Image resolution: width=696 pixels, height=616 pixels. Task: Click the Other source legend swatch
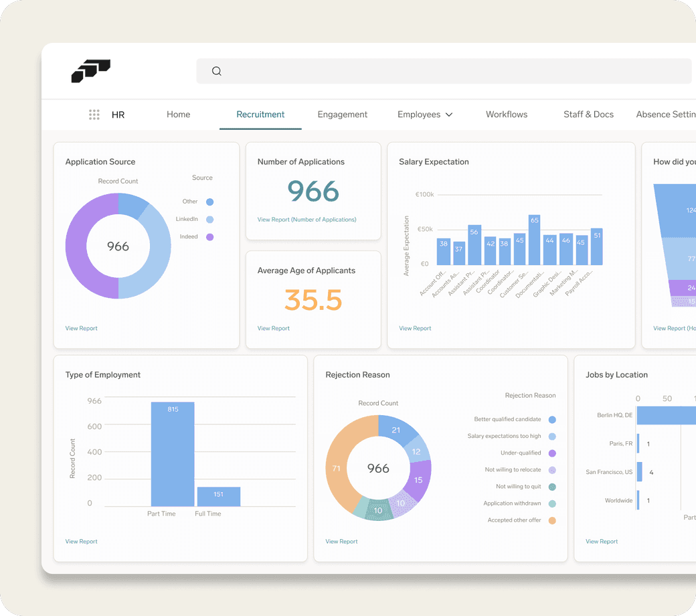pos(210,202)
